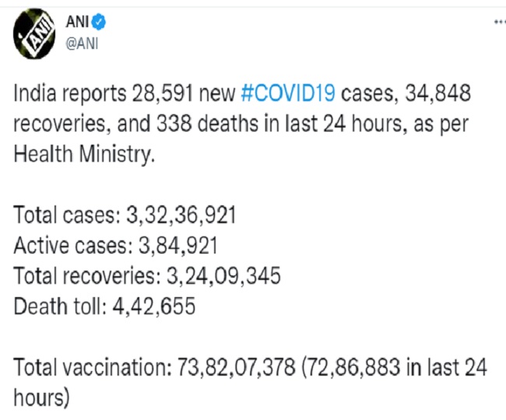Open the ANI profile picture
The width and height of the screenshot is (506, 420).
click(x=34, y=34)
